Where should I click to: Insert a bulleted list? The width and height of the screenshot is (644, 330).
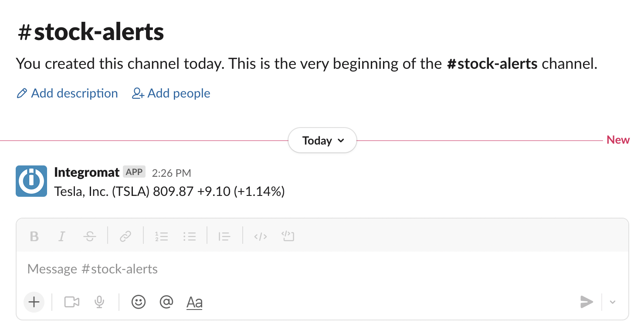pyautogui.click(x=190, y=236)
